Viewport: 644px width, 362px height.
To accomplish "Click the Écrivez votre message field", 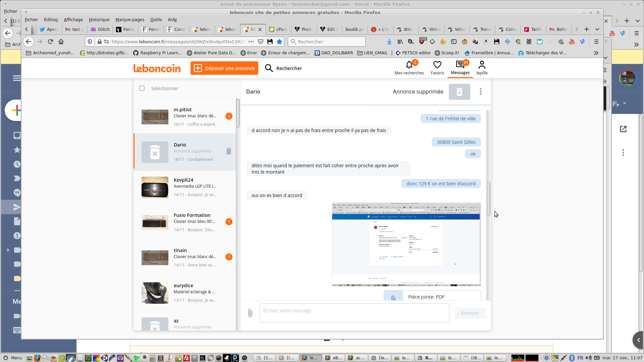I will point(354,313).
